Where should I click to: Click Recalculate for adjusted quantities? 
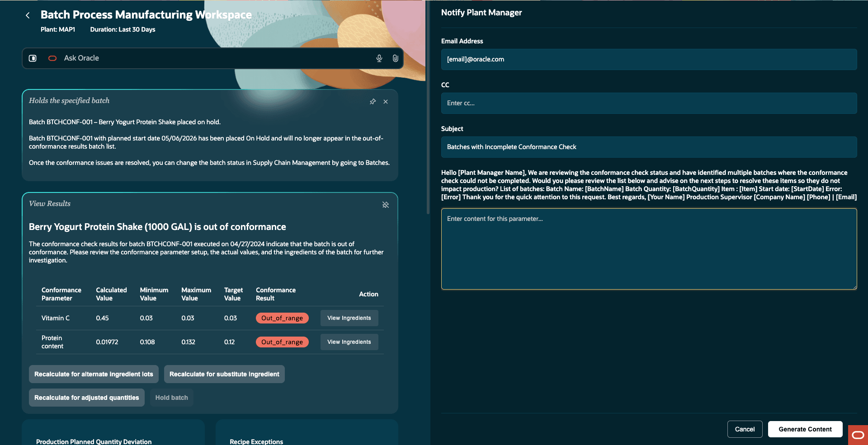pyautogui.click(x=87, y=398)
